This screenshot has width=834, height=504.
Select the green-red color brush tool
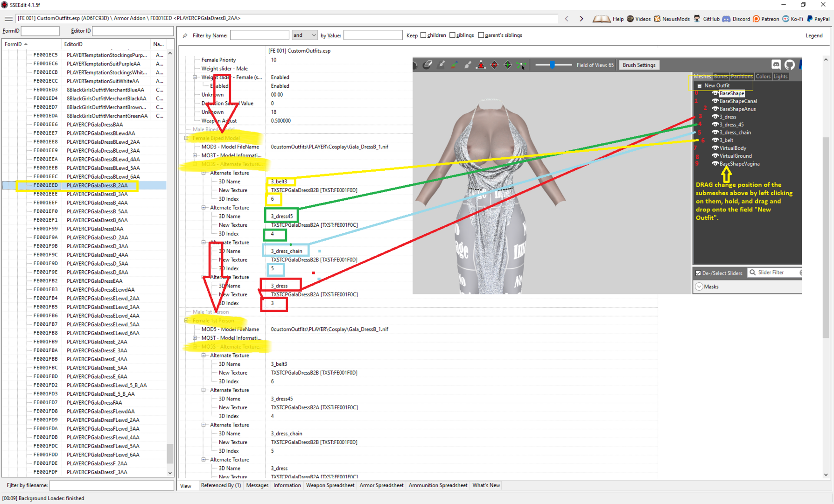click(454, 65)
